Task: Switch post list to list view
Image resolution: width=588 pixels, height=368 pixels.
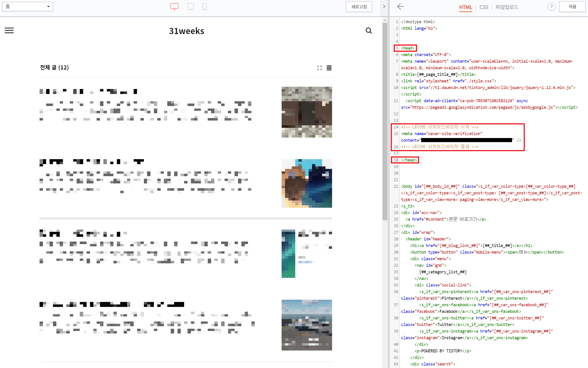Action: [329, 68]
